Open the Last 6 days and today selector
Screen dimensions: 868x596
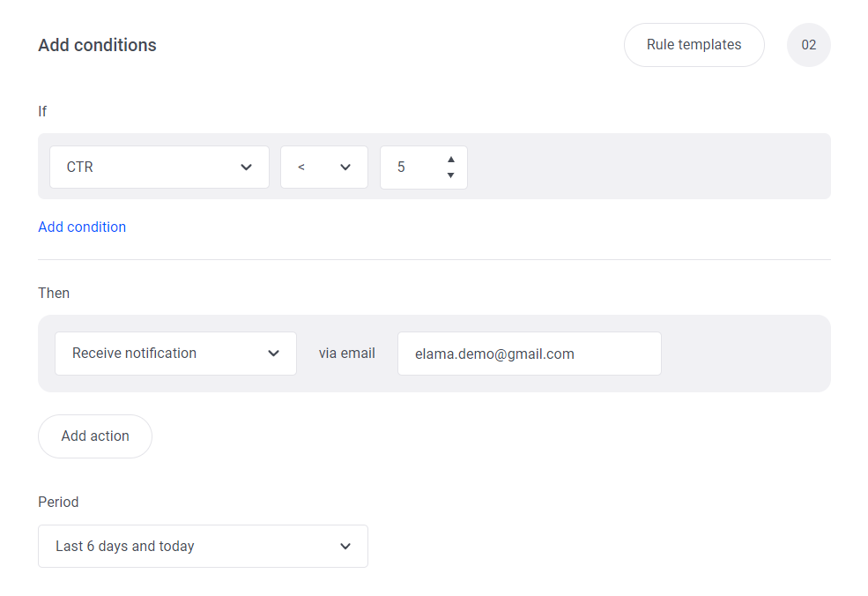(203, 546)
